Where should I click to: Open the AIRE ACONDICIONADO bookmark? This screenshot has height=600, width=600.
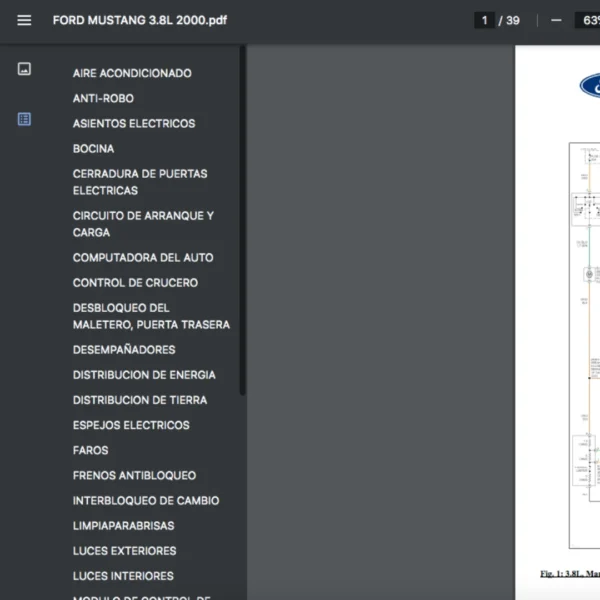[132, 73]
